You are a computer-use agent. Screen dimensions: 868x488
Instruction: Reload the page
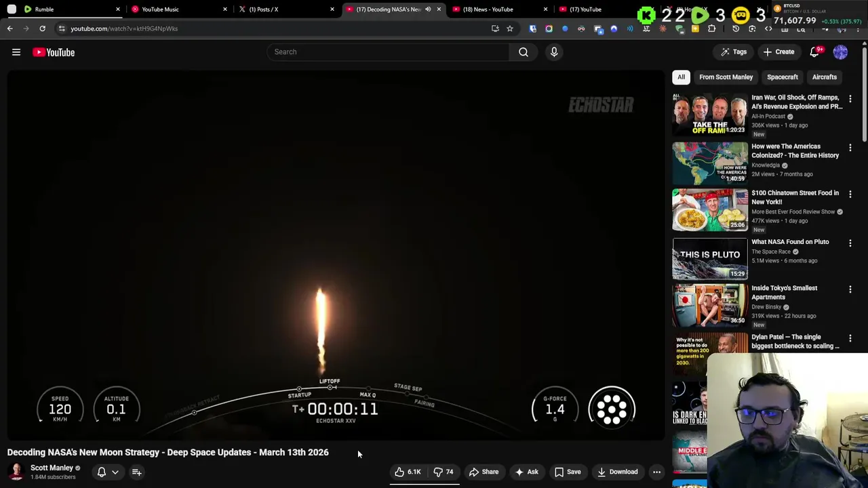tap(42, 28)
